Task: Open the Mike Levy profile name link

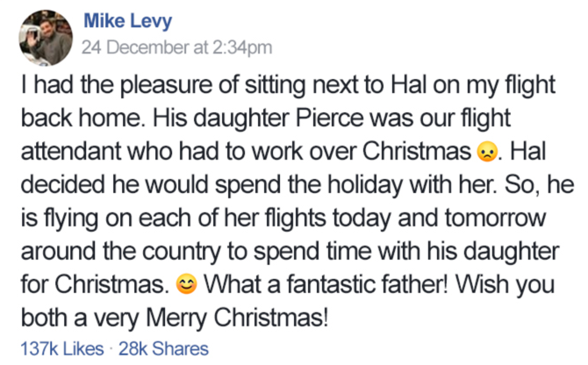Action: coord(125,22)
